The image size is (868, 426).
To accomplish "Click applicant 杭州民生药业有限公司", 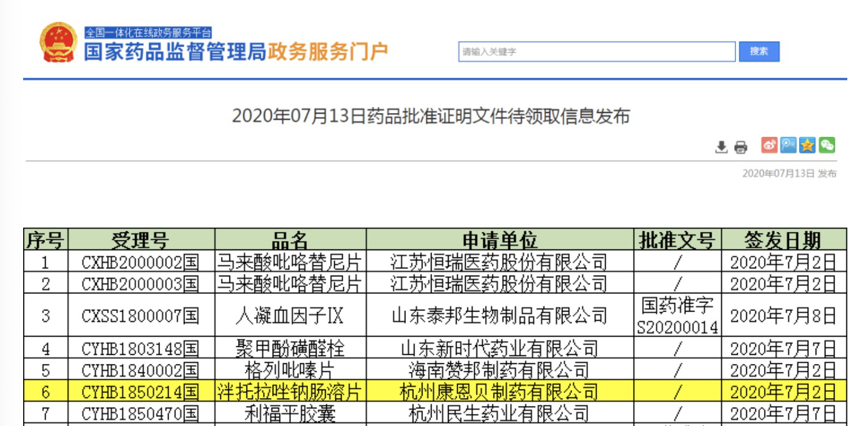I will (x=499, y=413).
